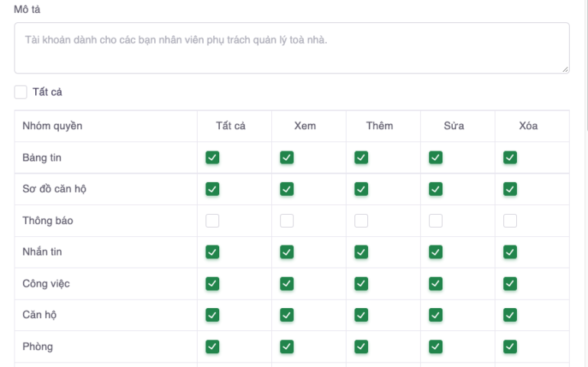This screenshot has height=367, width=588.
Task: Enable Sửa permission for Thông báo
Action: (435, 221)
